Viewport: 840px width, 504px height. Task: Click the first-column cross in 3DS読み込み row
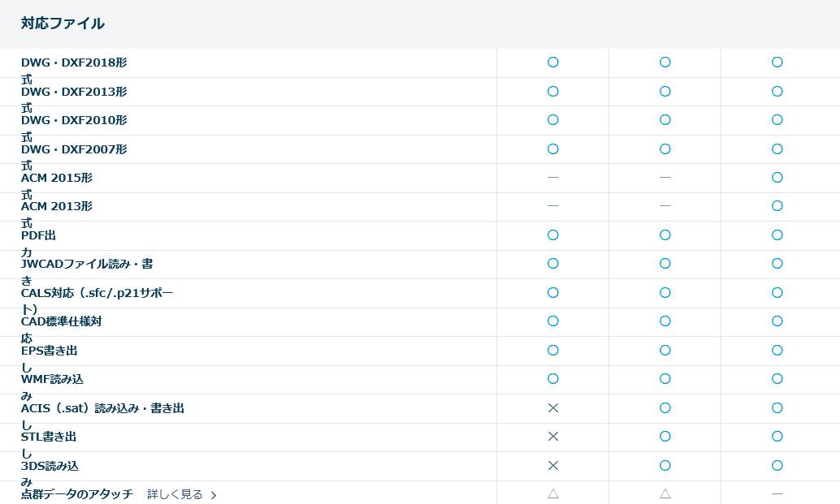coord(553,466)
